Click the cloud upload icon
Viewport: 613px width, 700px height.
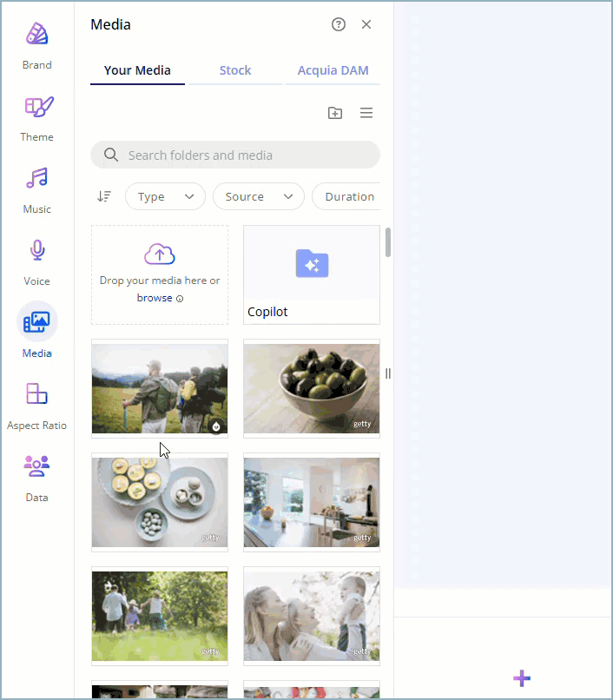point(160,254)
